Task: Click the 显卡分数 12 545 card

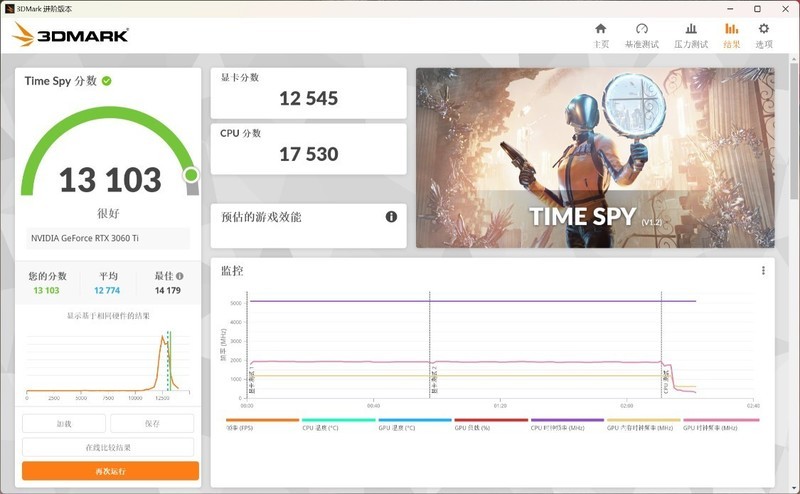Action: point(309,93)
